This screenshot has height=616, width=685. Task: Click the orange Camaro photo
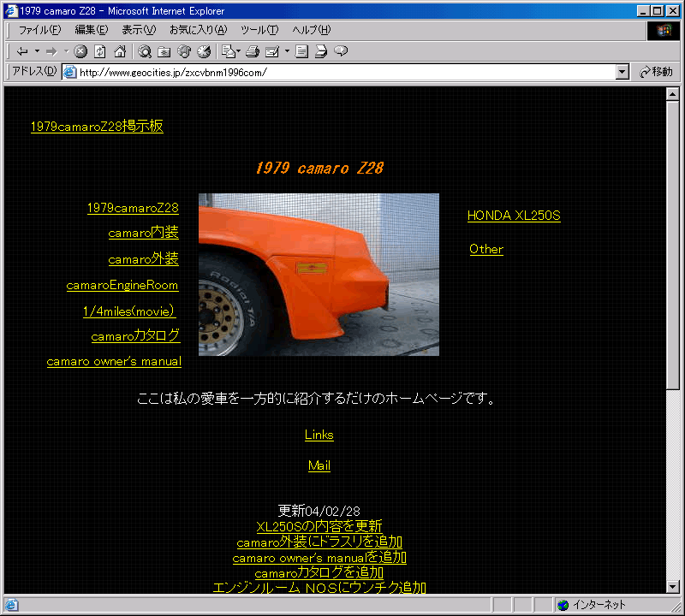(319, 275)
